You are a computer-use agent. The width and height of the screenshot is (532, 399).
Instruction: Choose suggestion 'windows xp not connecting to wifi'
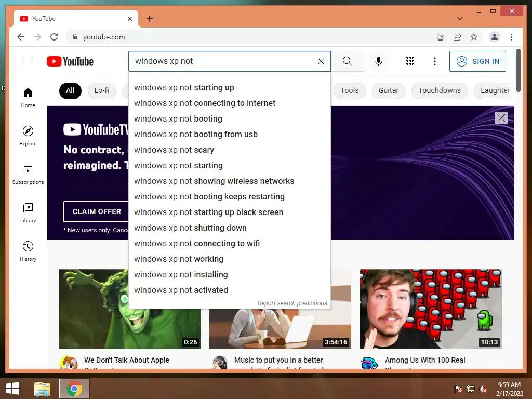click(x=230, y=244)
